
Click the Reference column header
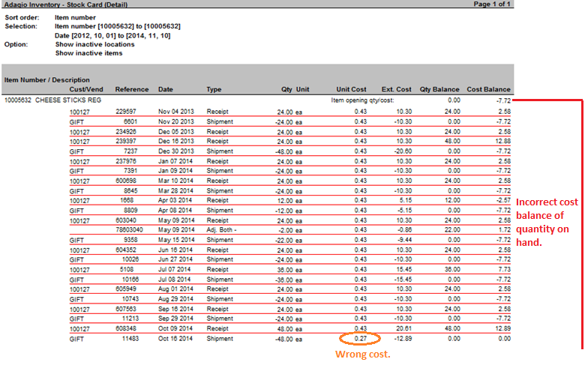131,89
